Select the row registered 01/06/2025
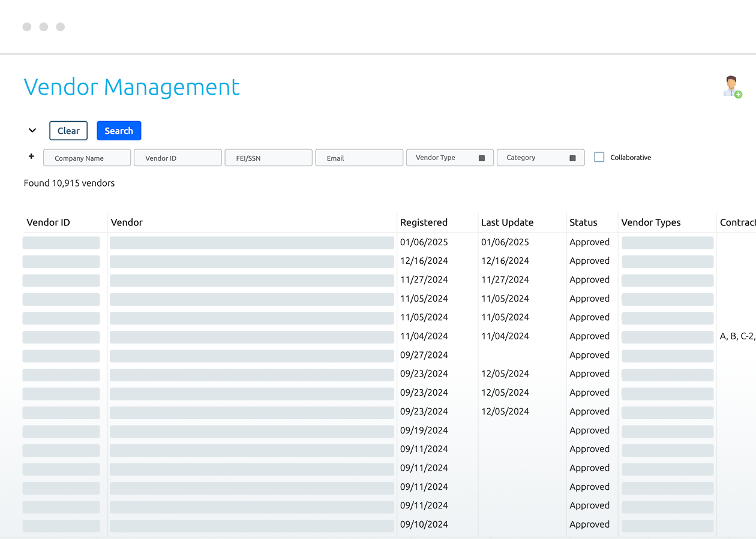 (x=424, y=242)
